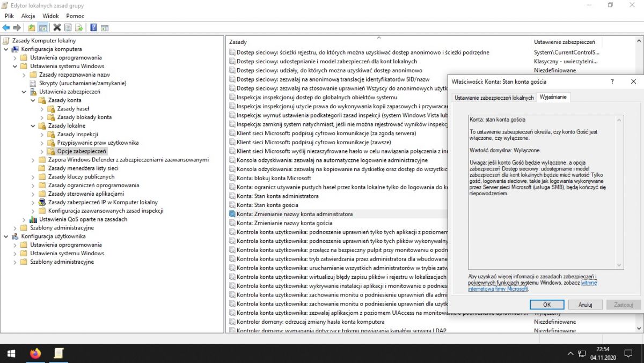Go up one level with the folder icon
Screen dimensions: 644x363
(x=32, y=27)
